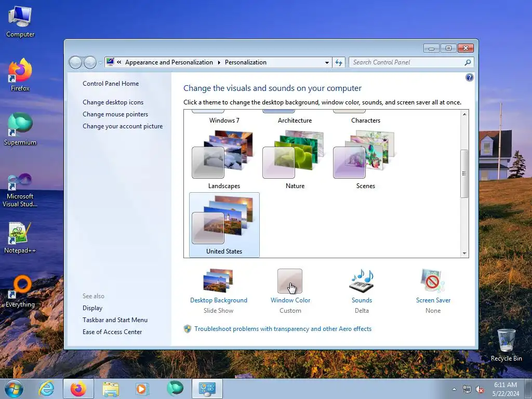Select the Nature theme
The width and height of the screenshot is (532, 399).
295,159
